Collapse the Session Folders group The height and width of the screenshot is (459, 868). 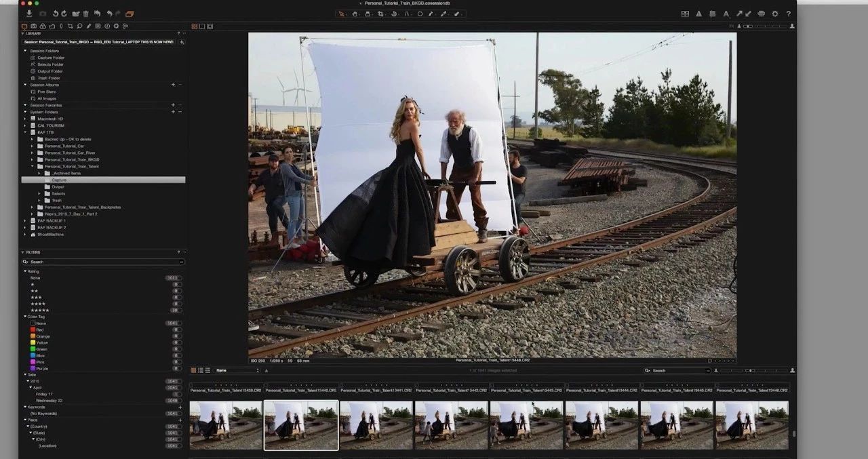pyautogui.click(x=26, y=51)
